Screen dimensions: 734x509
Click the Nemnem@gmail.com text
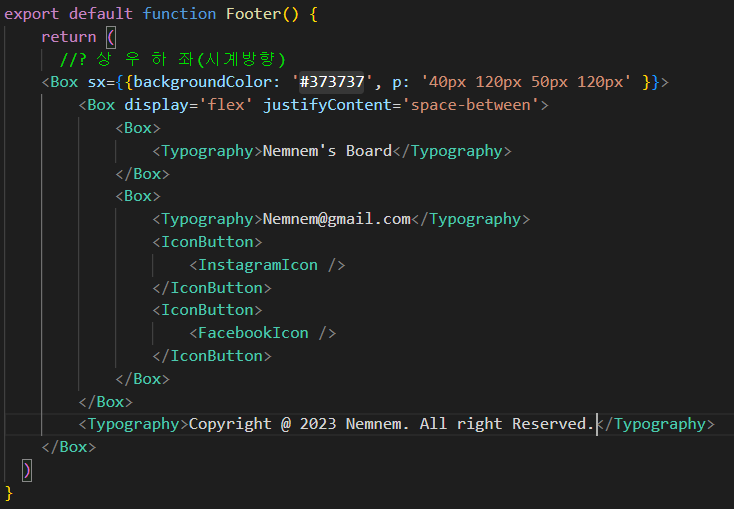click(x=337, y=219)
